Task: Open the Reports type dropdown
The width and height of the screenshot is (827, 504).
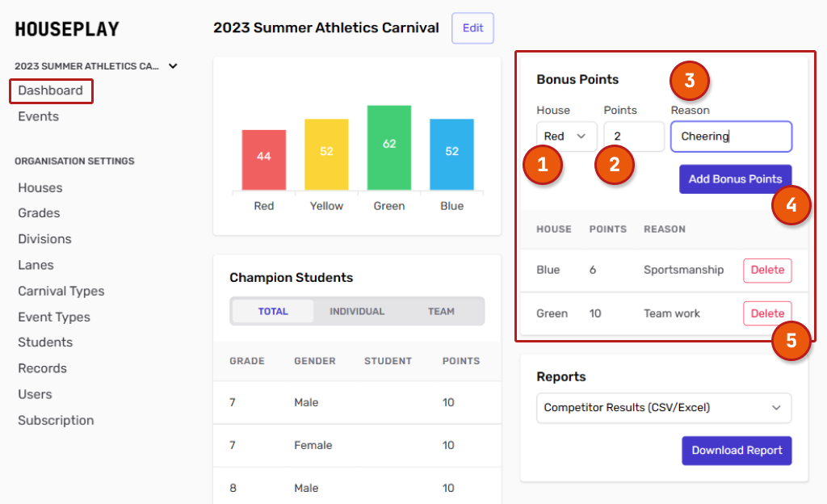Action: coord(663,408)
